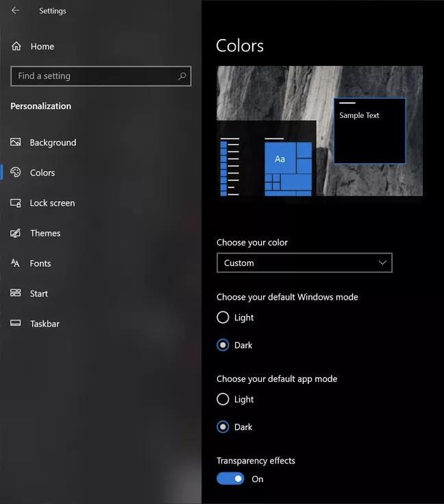This screenshot has width=444, height=504.
Task: Select Light for app mode
Action: pyautogui.click(x=223, y=399)
